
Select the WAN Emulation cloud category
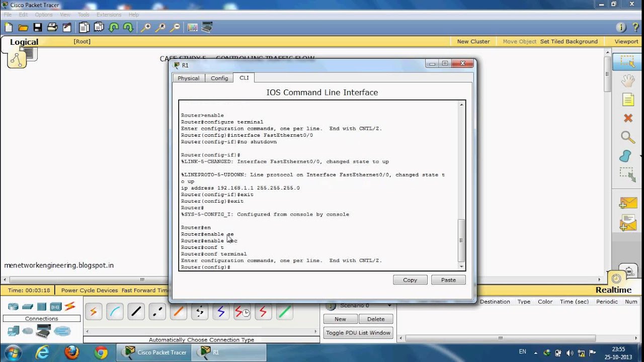(x=28, y=331)
